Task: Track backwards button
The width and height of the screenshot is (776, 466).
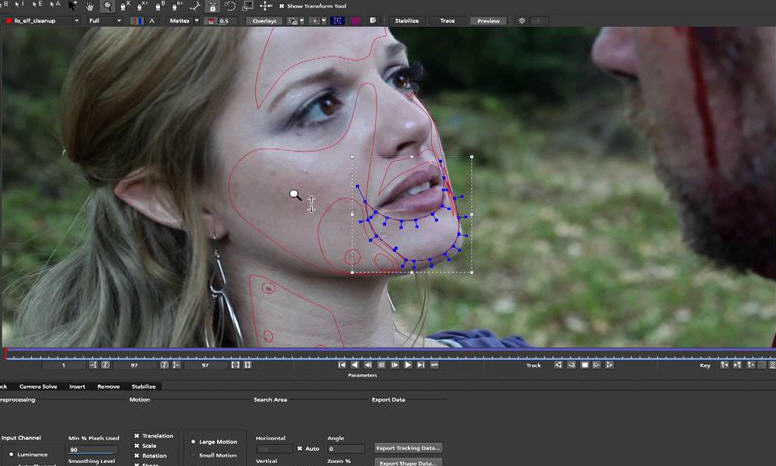Action: click(558, 365)
